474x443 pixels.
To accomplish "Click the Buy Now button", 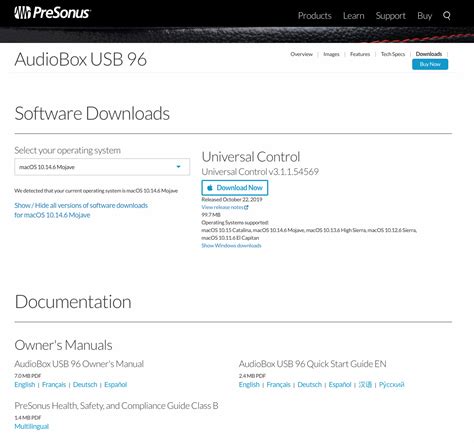I will [430, 64].
